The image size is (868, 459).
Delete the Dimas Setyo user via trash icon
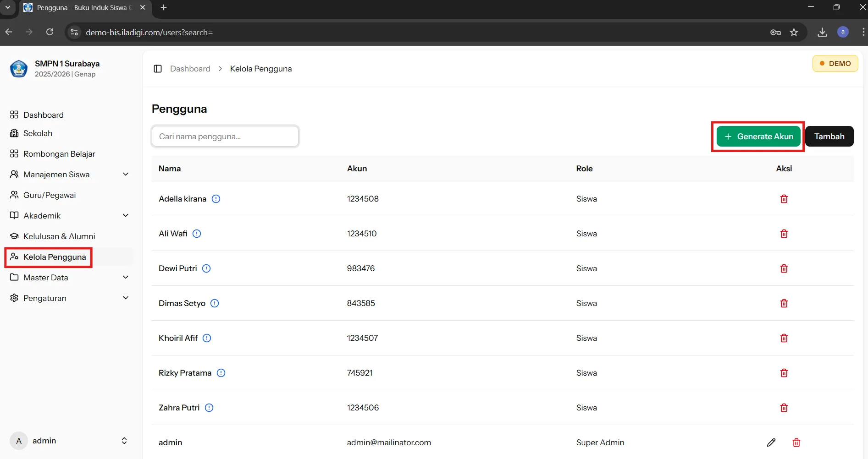[784, 303]
